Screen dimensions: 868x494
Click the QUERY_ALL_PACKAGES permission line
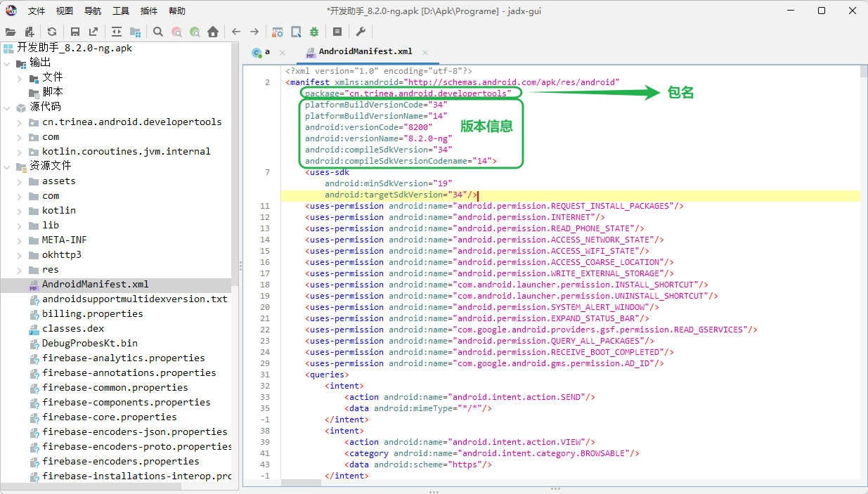(481, 341)
